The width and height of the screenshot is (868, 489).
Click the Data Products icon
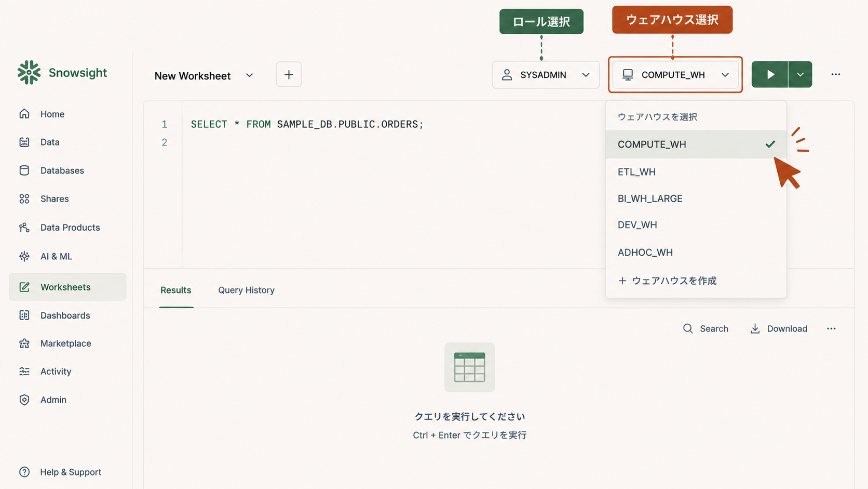click(x=24, y=227)
